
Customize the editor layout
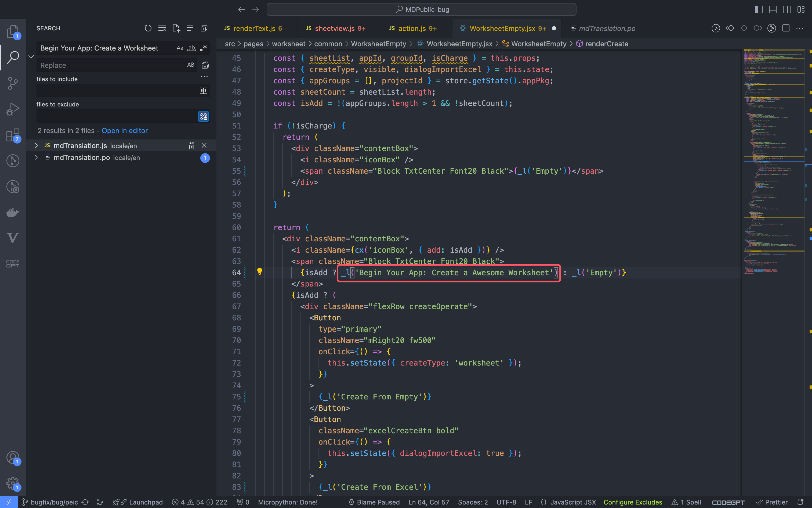tap(801, 9)
